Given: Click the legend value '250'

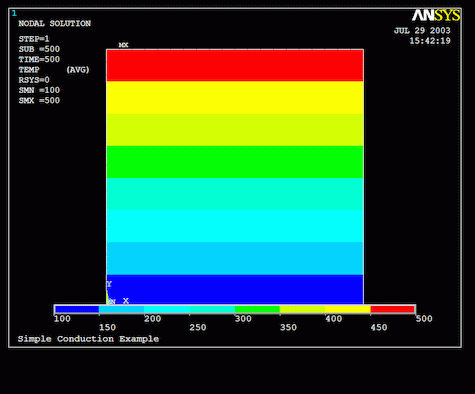Looking at the screenshot, I should (198, 327).
